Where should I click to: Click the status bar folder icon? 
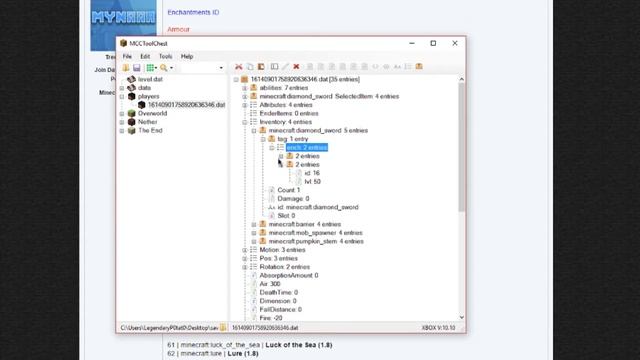click(x=223, y=327)
